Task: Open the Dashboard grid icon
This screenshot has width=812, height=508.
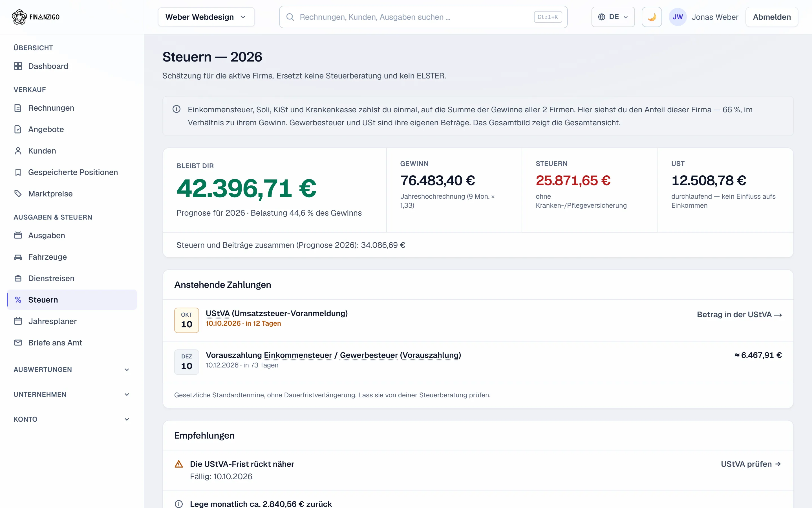Action: pos(18,66)
